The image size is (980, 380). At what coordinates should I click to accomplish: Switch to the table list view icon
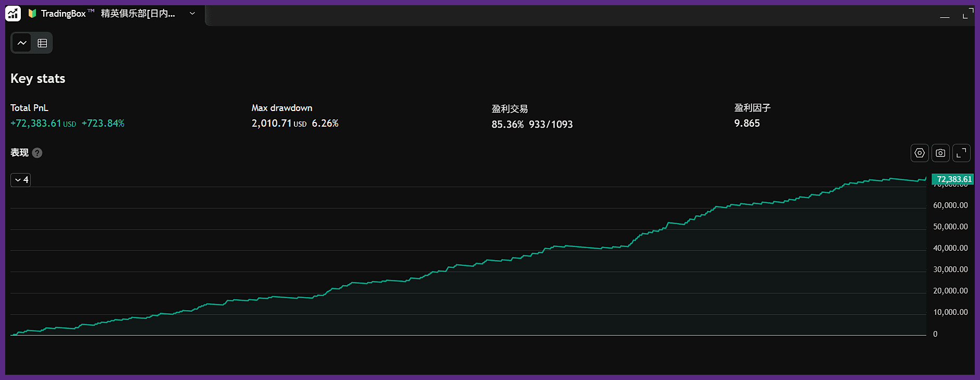coord(42,43)
